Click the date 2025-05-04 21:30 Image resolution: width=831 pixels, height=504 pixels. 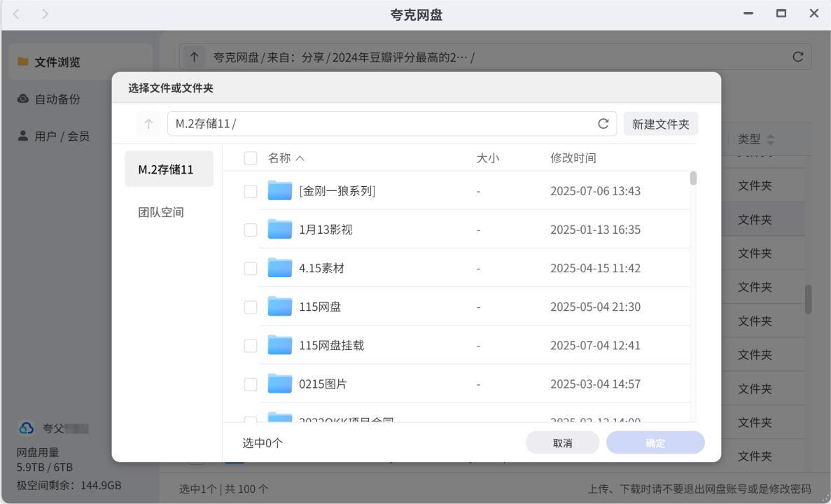(x=595, y=307)
